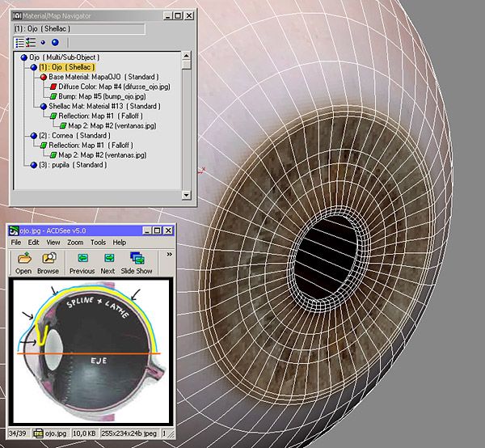Click the material name field (1): Ojo (Shellac)
This screenshot has height=448, width=485.
click(79, 29)
